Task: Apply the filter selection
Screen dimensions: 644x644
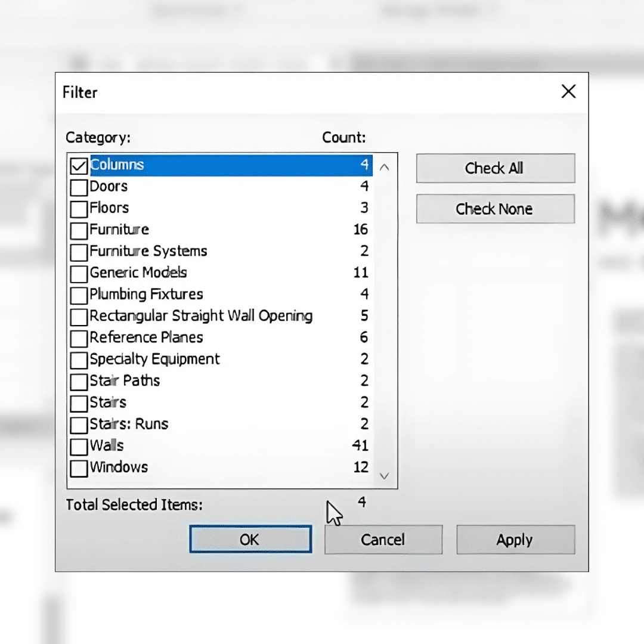Action: 515,540
